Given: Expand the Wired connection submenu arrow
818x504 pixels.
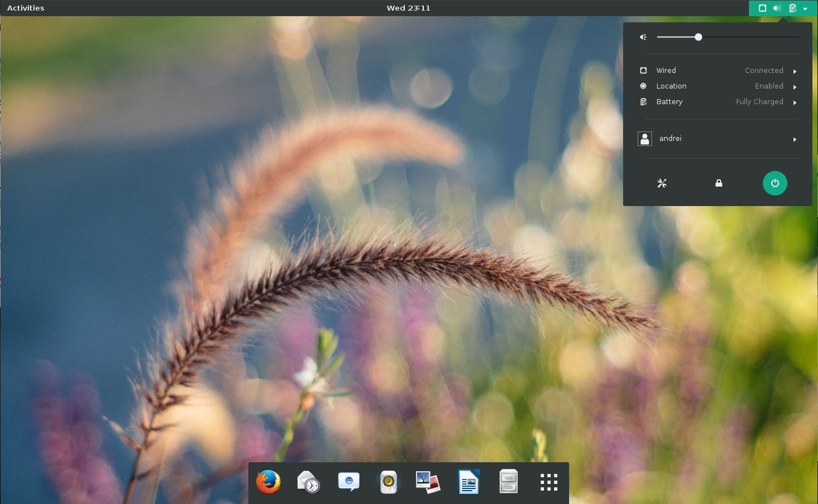Looking at the screenshot, I should [795, 71].
